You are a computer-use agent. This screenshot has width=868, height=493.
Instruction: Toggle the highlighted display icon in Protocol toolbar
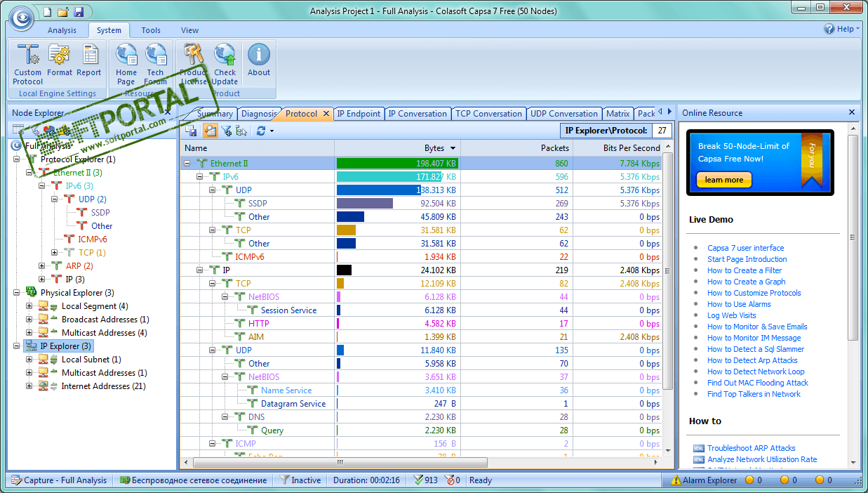click(x=210, y=131)
